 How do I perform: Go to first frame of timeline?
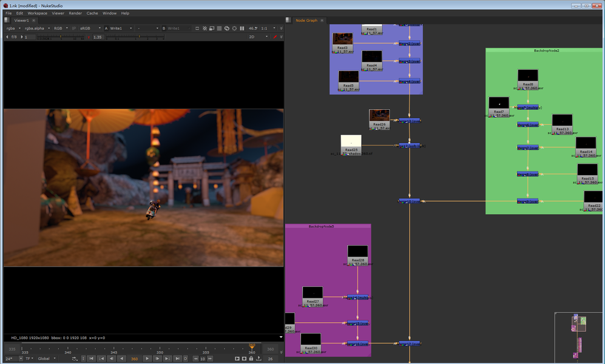tap(92, 359)
